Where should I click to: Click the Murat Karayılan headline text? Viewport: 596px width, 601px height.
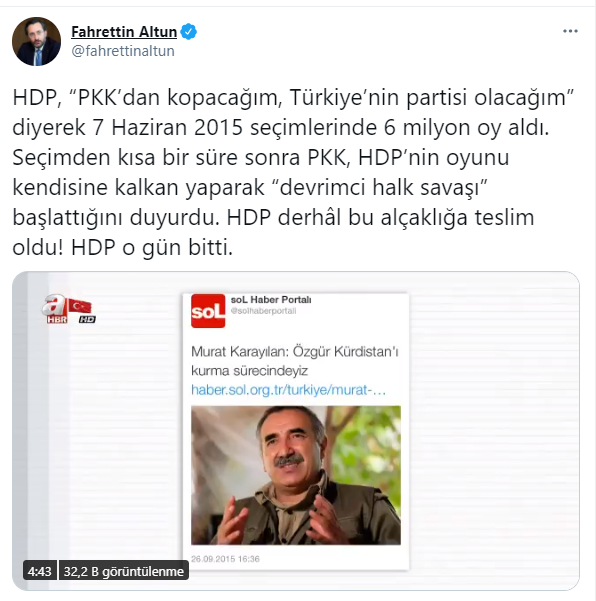coord(295,361)
